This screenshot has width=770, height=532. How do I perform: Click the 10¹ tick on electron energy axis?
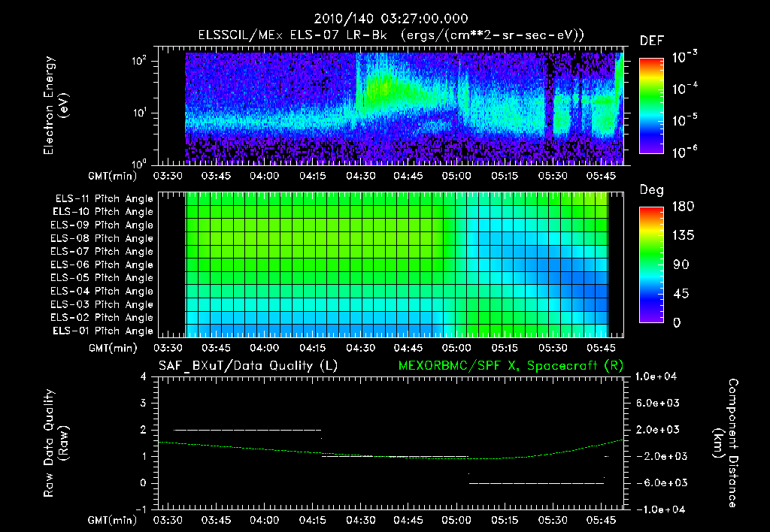point(139,113)
